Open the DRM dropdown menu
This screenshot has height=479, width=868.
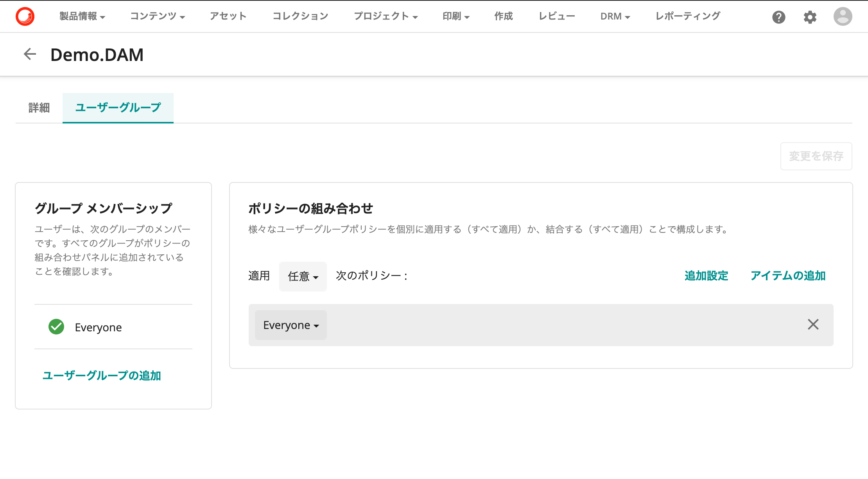615,16
